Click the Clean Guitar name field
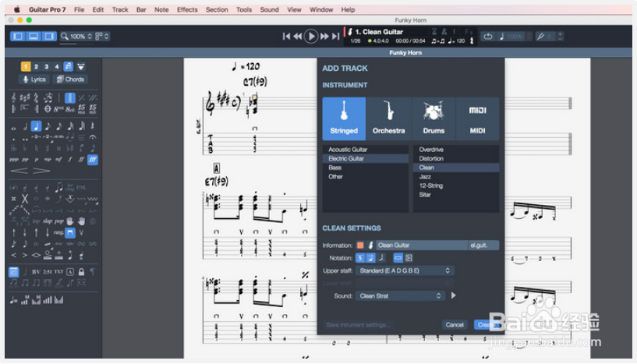 click(422, 245)
